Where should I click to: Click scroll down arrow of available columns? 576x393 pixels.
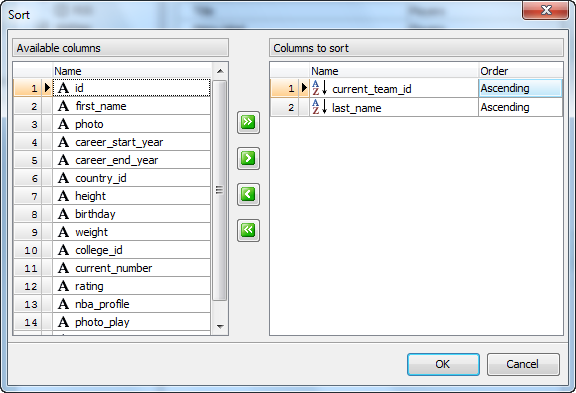[x=220, y=326]
